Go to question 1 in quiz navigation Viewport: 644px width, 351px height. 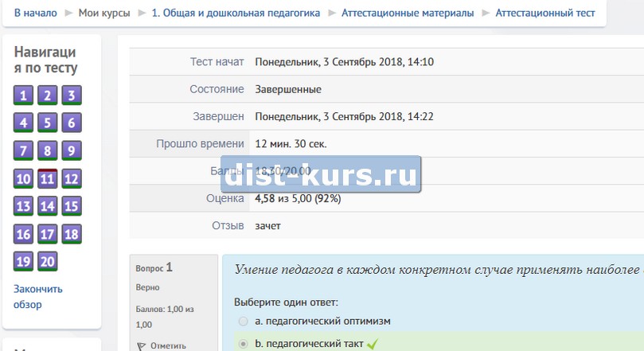click(x=23, y=96)
